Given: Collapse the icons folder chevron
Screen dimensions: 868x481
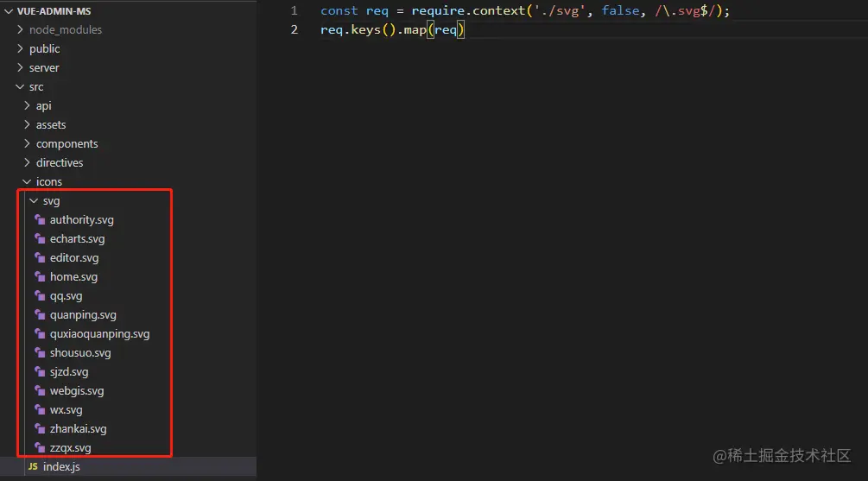Looking at the screenshot, I should (27, 181).
